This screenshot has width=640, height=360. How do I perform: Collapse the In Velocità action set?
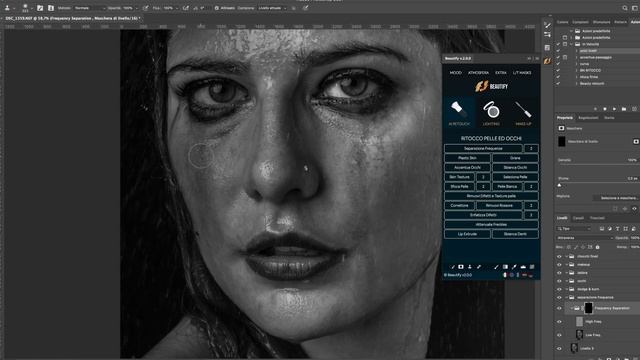tap(571, 44)
